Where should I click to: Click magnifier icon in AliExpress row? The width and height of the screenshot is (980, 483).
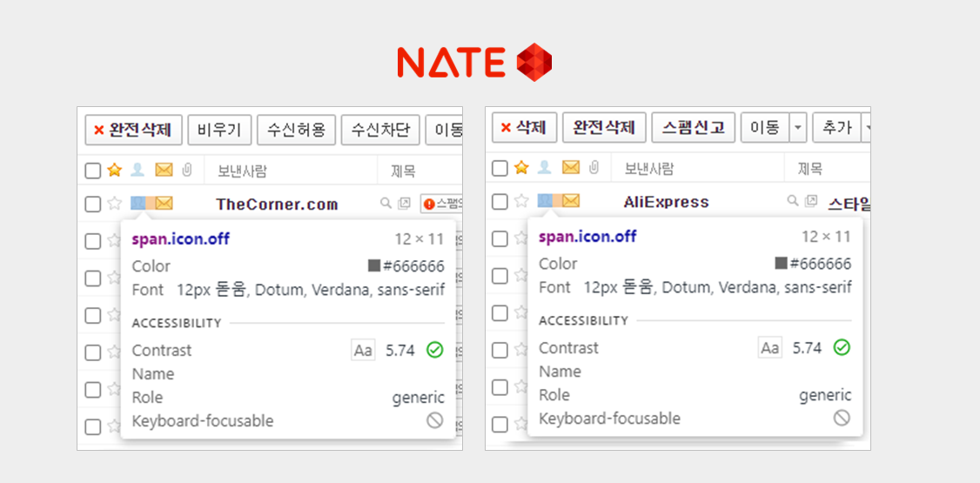(x=793, y=200)
